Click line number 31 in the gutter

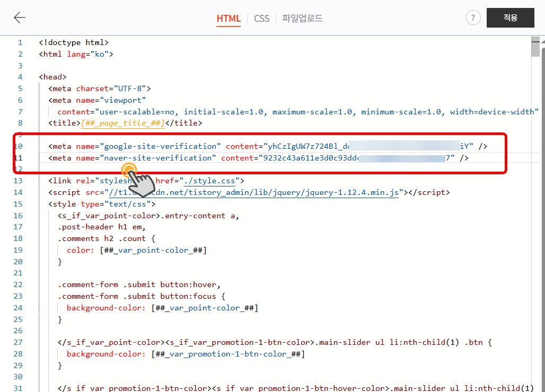point(18,388)
